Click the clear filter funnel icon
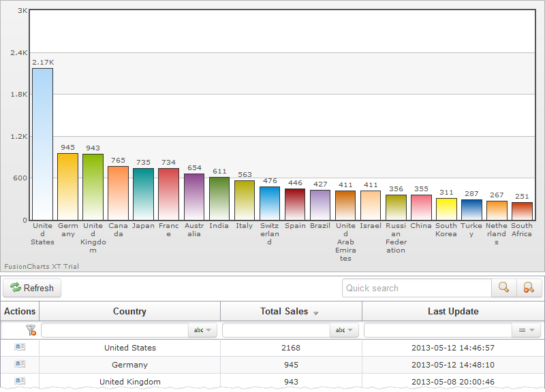 coord(30,330)
